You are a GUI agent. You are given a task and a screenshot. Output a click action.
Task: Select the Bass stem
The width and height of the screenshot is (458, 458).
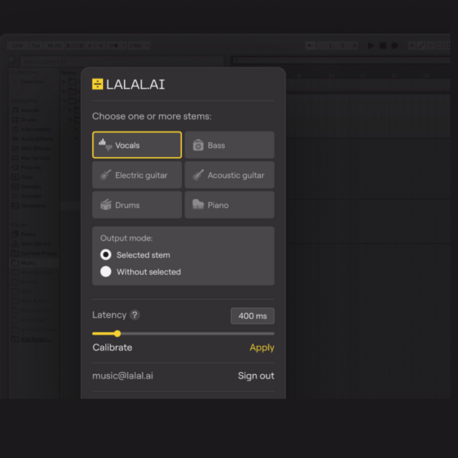[x=229, y=145]
